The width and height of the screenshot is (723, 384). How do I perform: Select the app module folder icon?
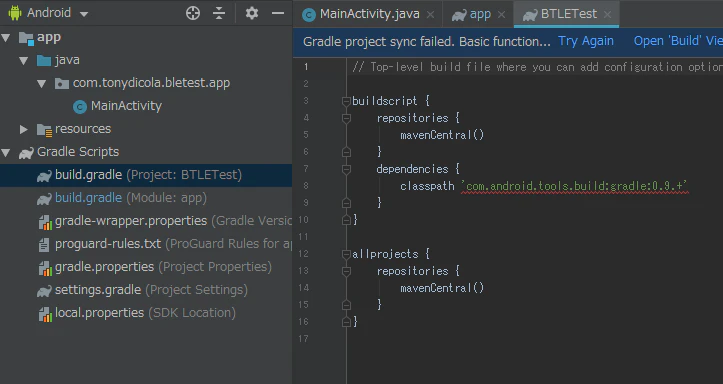pos(26,38)
